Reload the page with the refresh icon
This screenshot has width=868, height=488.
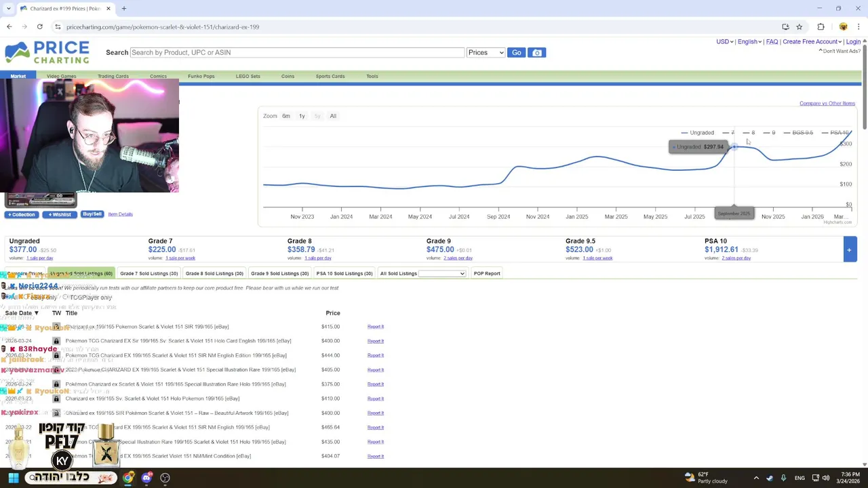coord(40,26)
